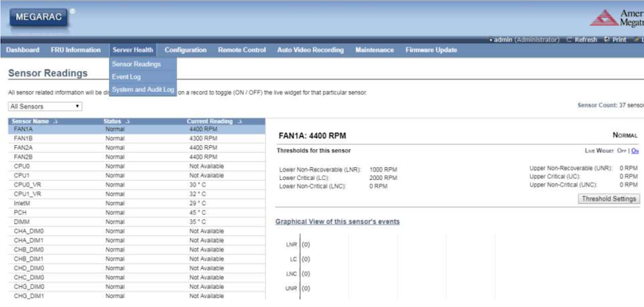644x307 pixels.
Task: Choose System and Audit Log
Action: click(143, 89)
